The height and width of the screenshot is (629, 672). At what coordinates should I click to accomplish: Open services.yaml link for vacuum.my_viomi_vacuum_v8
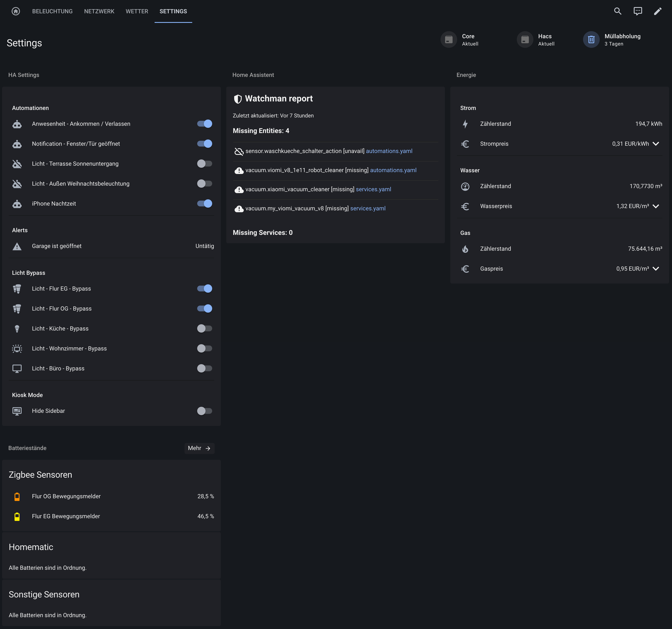tap(368, 209)
